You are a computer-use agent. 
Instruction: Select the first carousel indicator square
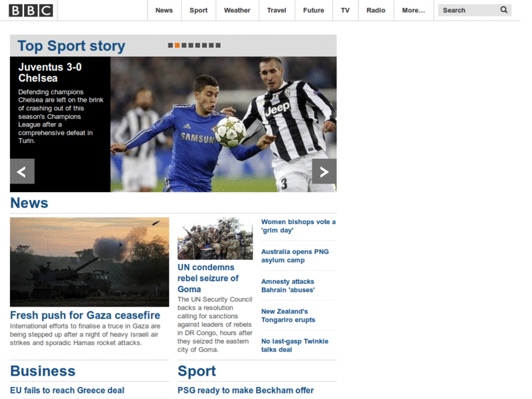coord(170,45)
